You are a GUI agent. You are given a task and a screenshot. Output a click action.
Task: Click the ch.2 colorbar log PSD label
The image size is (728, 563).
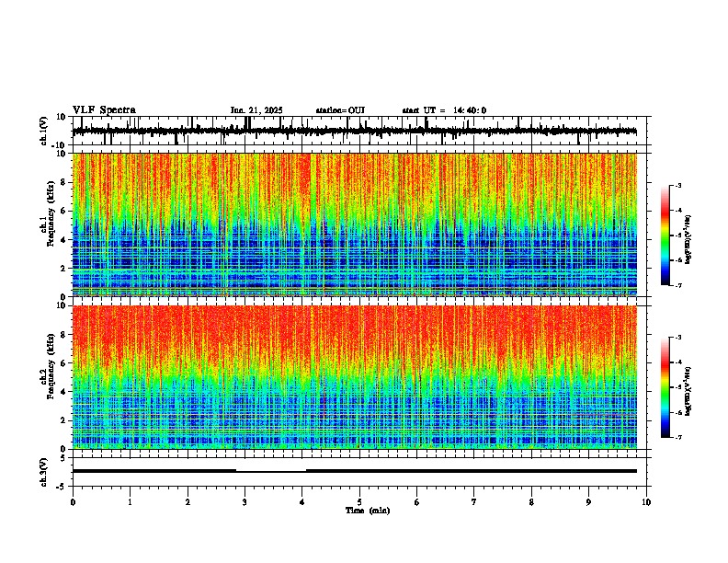(688, 391)
